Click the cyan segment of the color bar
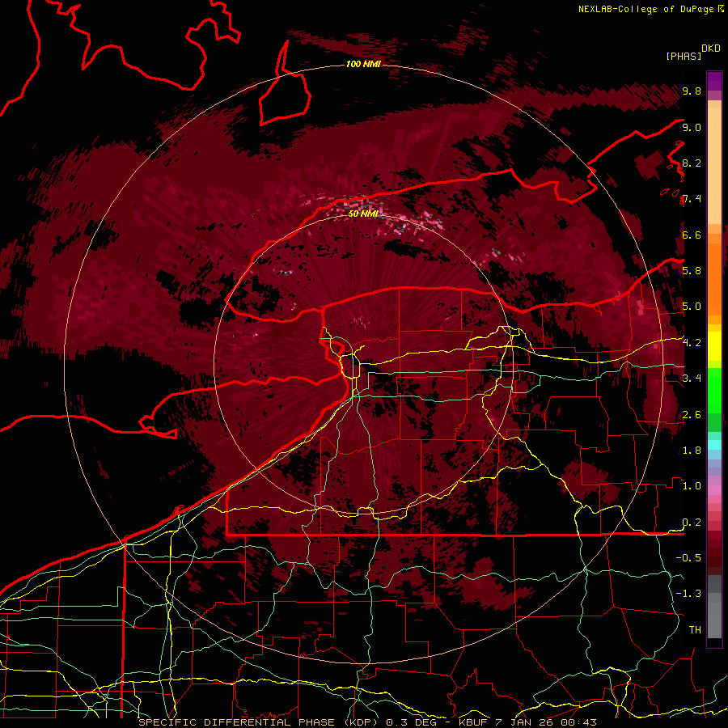This screenshot has height=728, width=728. pos(714,445)
